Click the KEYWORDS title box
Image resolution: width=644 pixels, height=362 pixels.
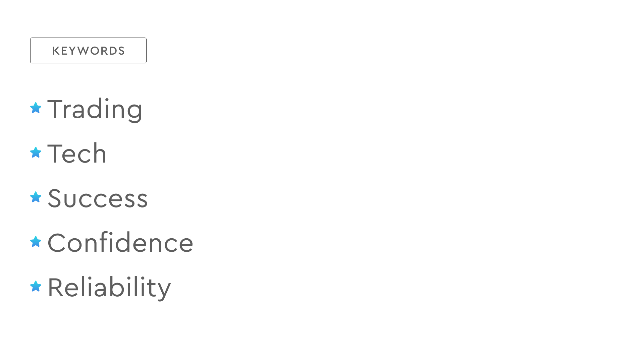(x=88, y=50)
